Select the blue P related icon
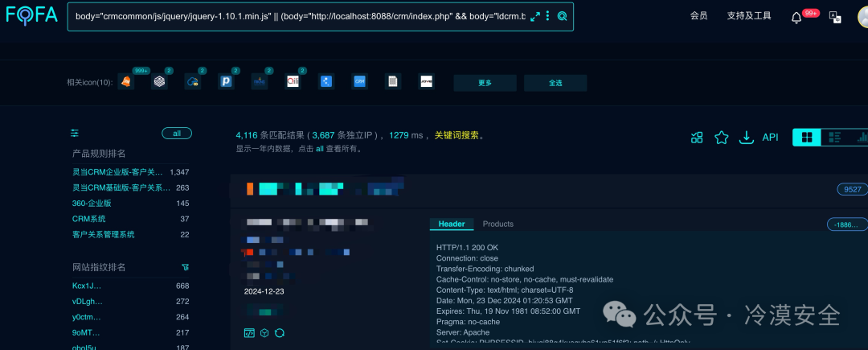Viewport: 868px width, 350px height. [x=226, y=81]
